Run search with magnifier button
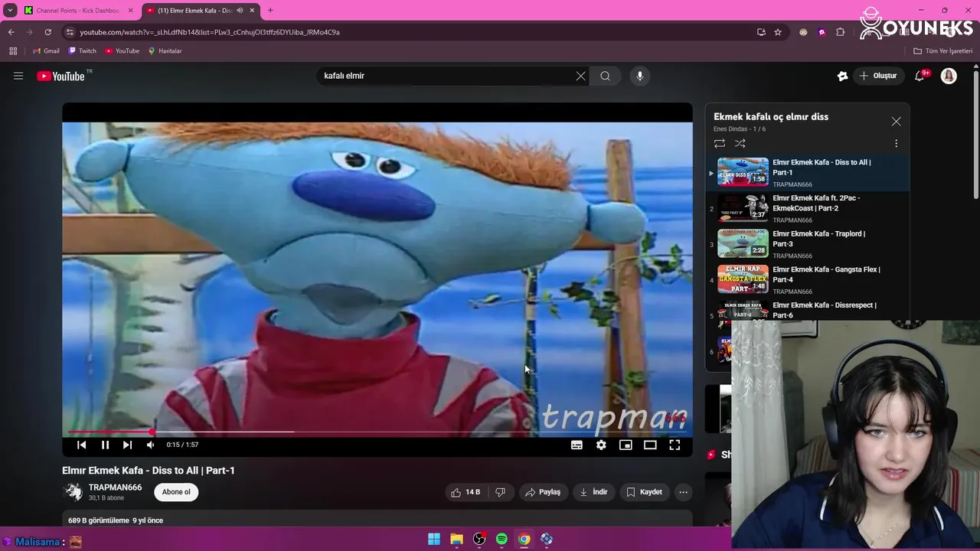The image size is (980, 551). (x=605, y=76)
